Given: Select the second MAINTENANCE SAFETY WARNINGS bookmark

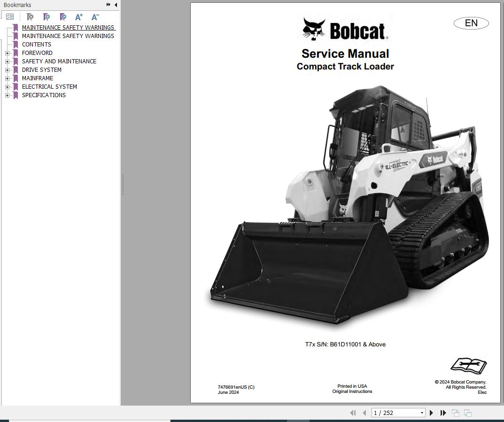Looking at the screenshot, I should (68, 36).
